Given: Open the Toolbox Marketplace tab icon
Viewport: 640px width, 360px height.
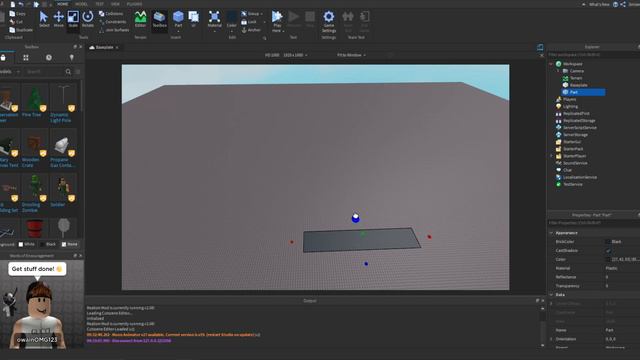Looking at the screenshot, I should click(3, 58).
